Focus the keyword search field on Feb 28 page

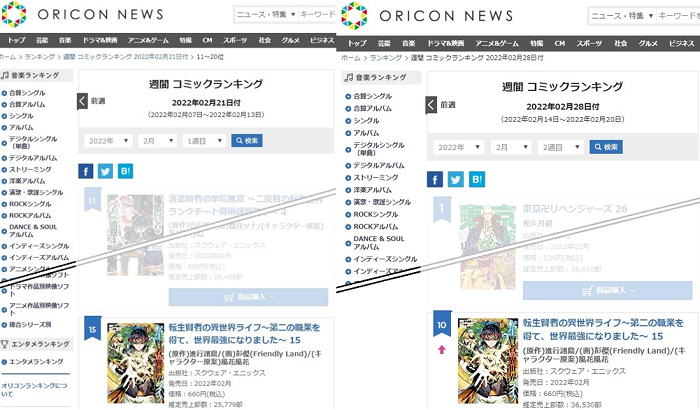[x=678, y=16]
